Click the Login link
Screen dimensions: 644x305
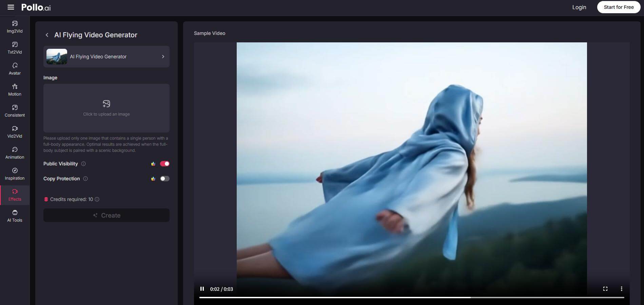click(x=579, y=7)
